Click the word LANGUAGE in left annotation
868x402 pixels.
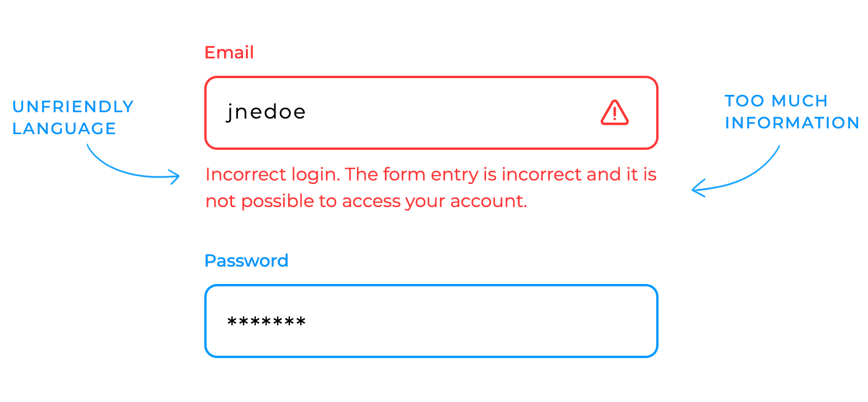click(x=64, y=128)
